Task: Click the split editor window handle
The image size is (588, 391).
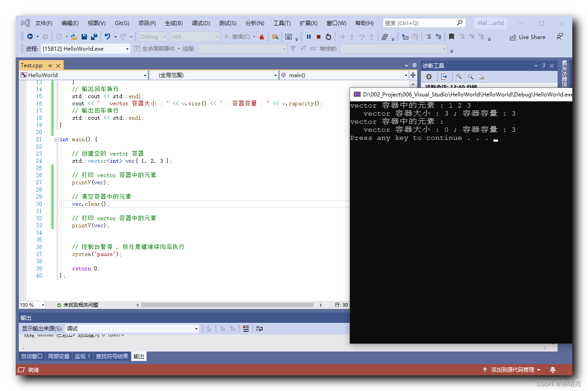Action: [x=413, y=75]
